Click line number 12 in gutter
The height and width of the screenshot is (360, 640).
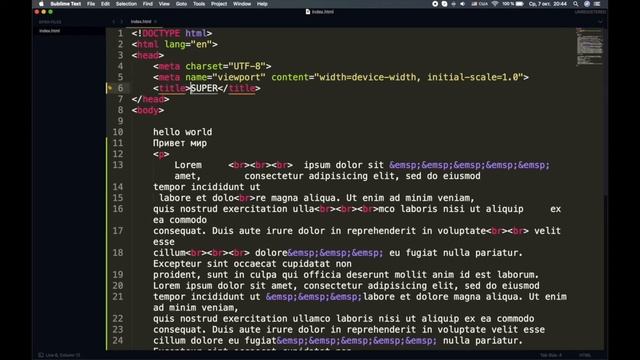coord(118,154)
